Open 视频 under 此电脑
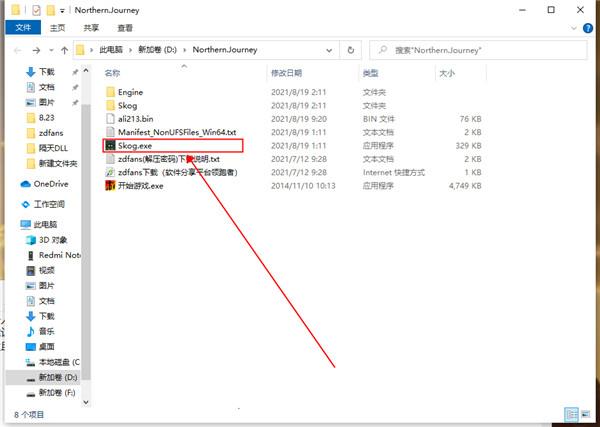The height and width of the screenshot is (427, 600). pos(47,271)
